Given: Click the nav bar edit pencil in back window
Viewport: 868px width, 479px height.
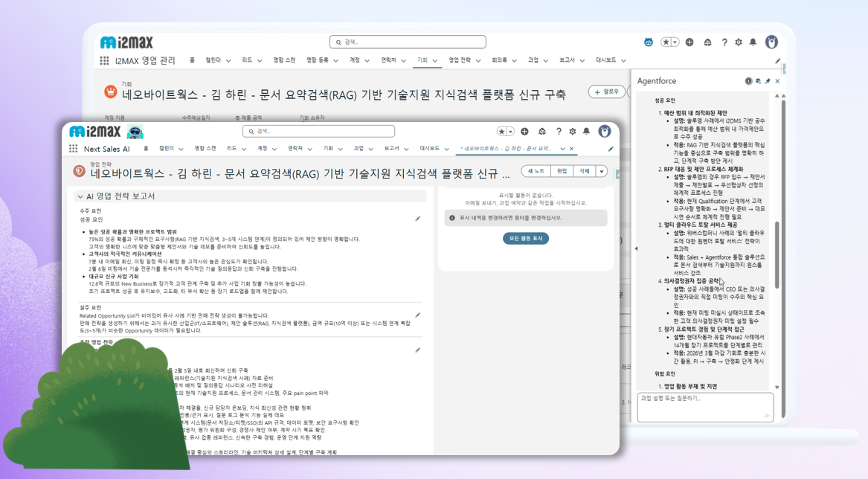Looking at the screenshot, I should tap(777, 61).
